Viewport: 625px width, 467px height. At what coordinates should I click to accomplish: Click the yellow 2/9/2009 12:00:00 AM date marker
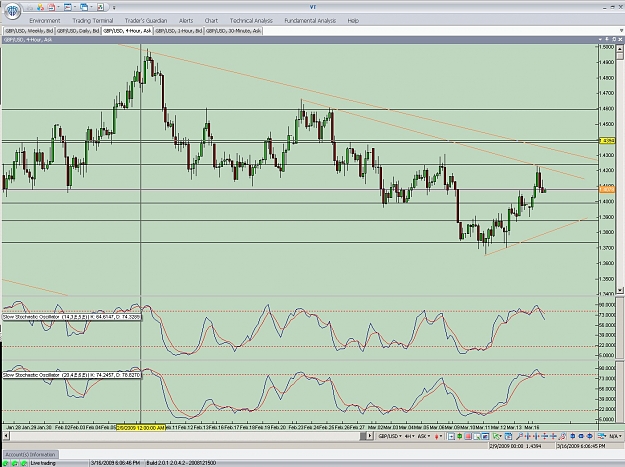tap(140, 428)
